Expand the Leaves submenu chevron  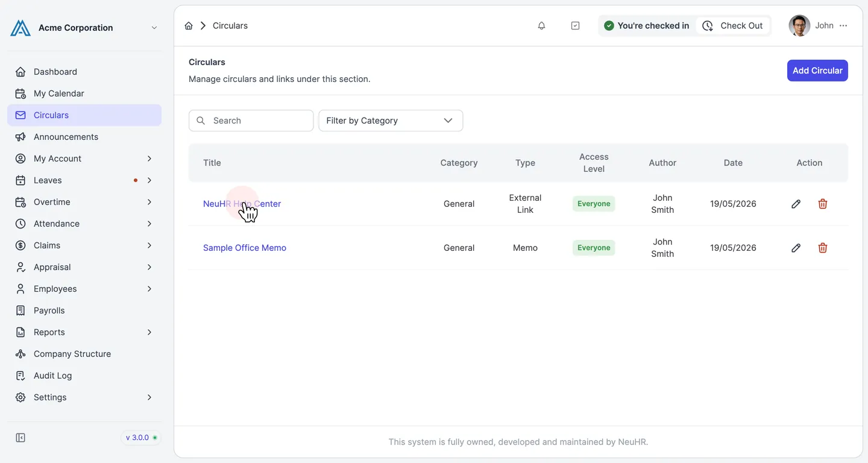point(149,180)
